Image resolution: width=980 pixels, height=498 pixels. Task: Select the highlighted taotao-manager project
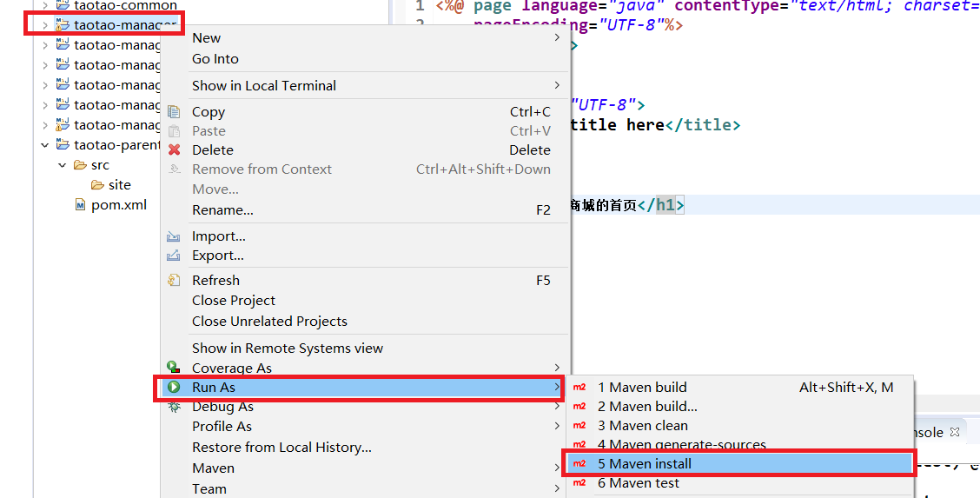125,25
